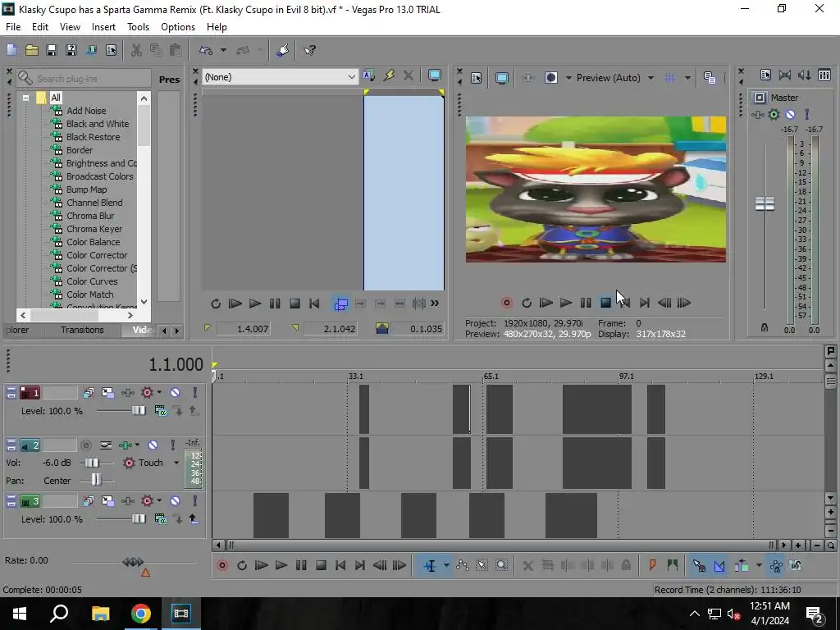Screen dimensions: 840x630
Task: Open the Preview (Auto) quality dropdown
Action: tap(651, 78)
